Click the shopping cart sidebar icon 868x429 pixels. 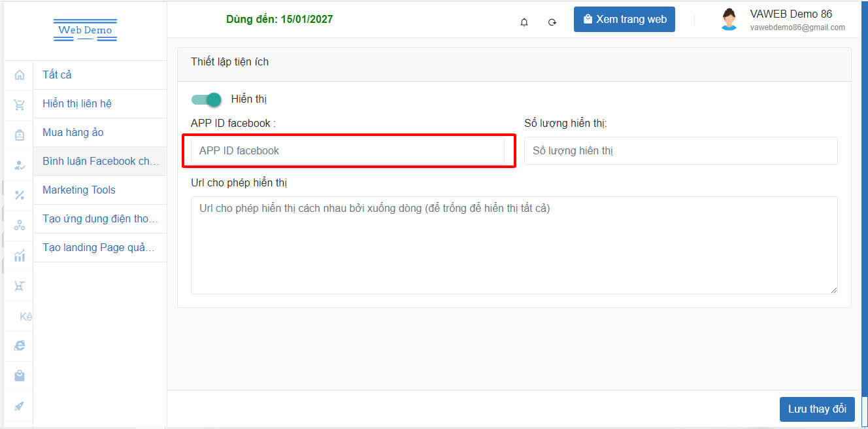[20, 105]
